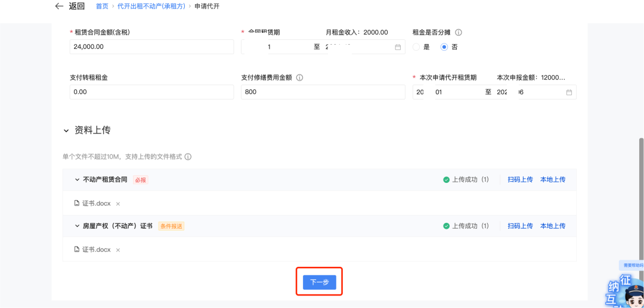
Task: Collapse the 房屋产权（不动产）证书 row
Action: (x=77, y=226)
